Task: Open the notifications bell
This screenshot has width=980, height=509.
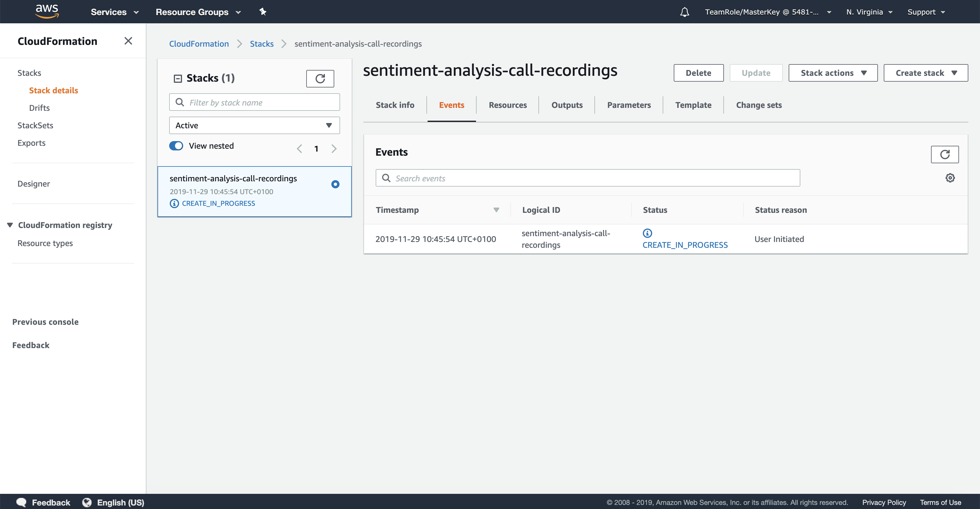Action: (685, 12)
